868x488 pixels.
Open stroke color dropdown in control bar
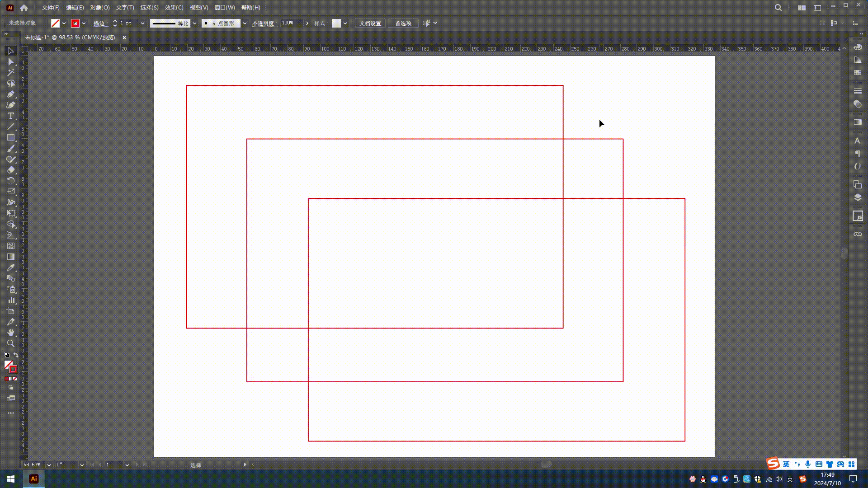click(x=84, y=23)
